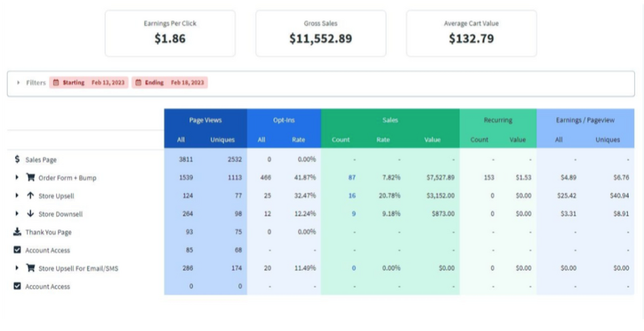Click the down arrow icon for Store Downsell
Image resolution: width=644 pixels, height=331 pixels.
point(30,214)
